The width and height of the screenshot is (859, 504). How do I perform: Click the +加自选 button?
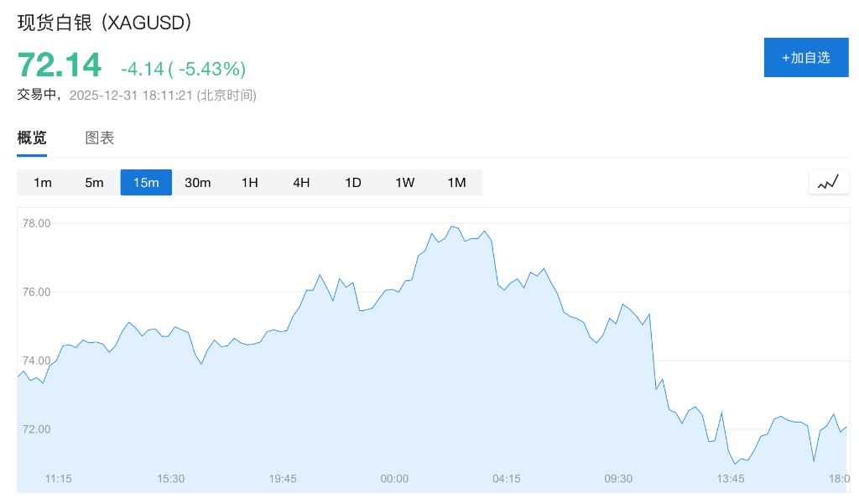coord(805,58)
